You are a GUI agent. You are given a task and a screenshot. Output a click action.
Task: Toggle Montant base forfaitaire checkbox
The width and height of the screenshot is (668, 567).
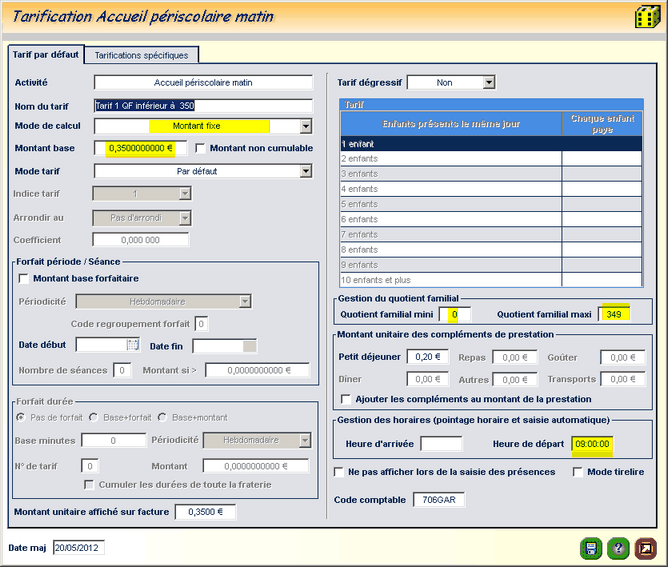[x=24, y=278]
